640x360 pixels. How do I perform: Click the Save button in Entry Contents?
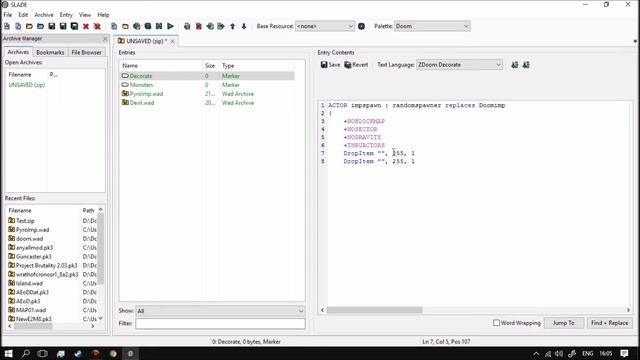click(x=330, y=65)
